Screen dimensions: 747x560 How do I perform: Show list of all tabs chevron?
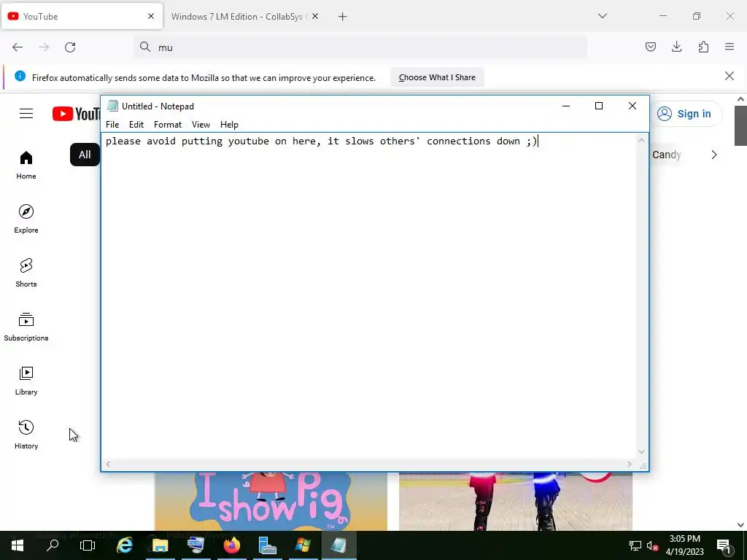click(x=602, y=16)
